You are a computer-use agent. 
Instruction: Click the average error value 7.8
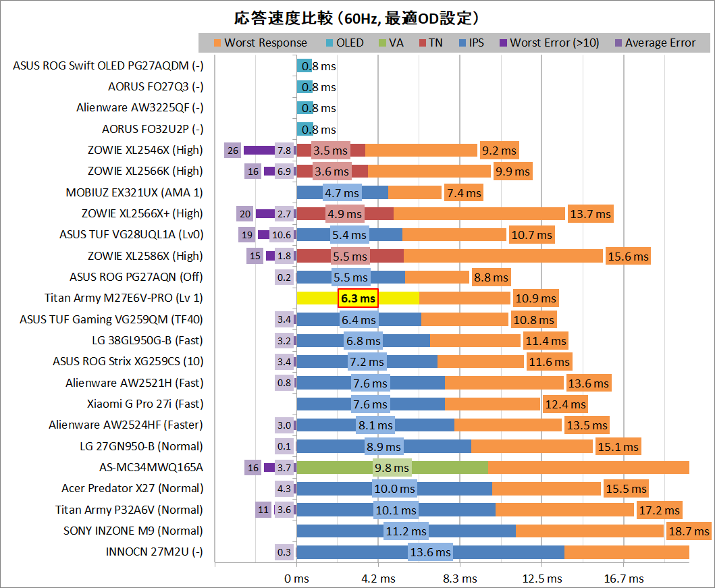coord(284,151)
